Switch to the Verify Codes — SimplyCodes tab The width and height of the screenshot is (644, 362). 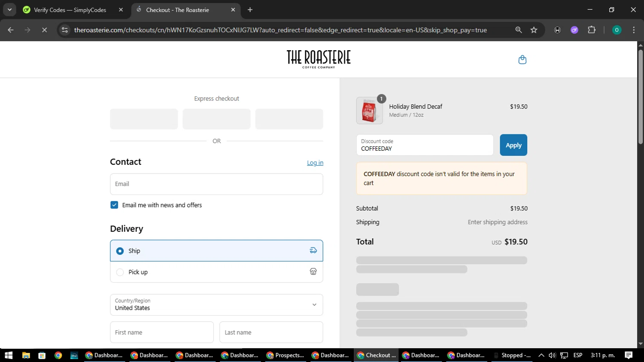[70, 10]
